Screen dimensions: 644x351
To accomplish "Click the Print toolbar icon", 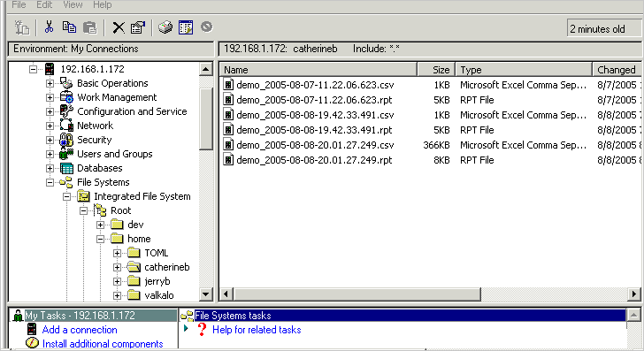I will [x=165, y=27].
